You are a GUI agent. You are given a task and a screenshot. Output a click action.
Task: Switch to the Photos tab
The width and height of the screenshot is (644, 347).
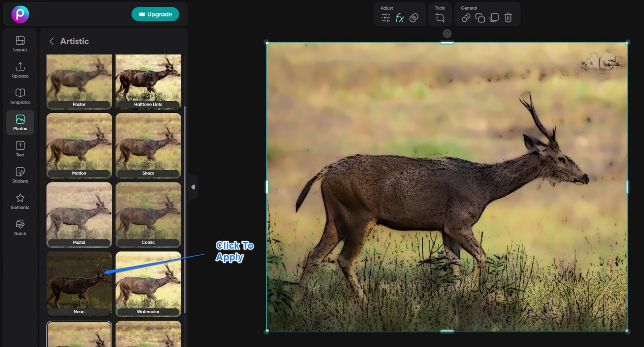tap(20, 123)
